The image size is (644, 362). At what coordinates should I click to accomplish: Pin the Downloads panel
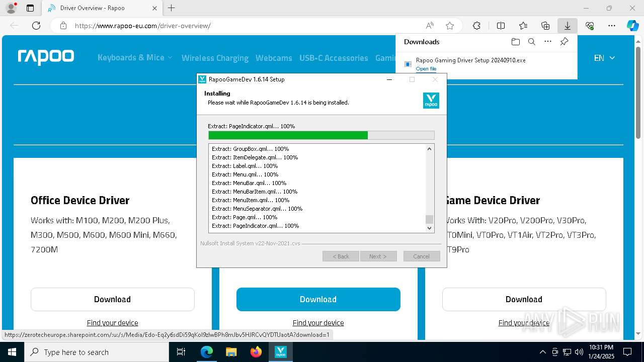pos(564,42)
